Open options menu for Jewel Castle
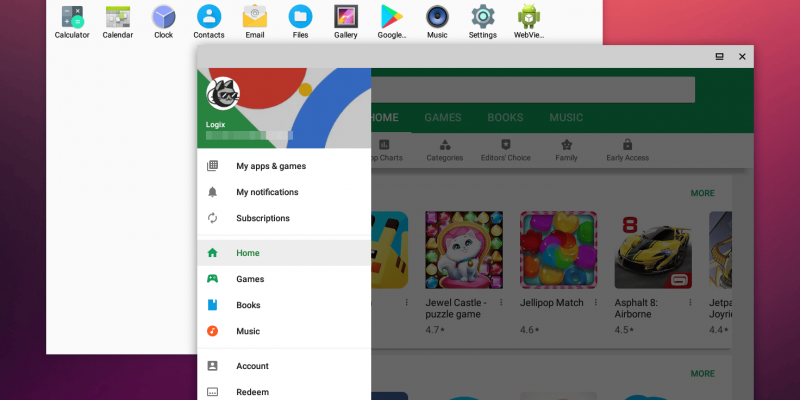Screen dimensions: 800x400 501,302
